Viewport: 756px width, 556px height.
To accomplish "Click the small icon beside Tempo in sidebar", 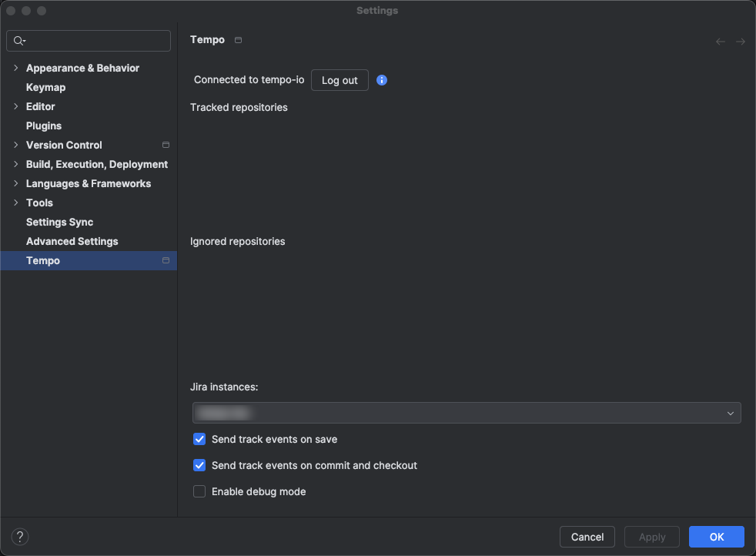I will [166, 260].
